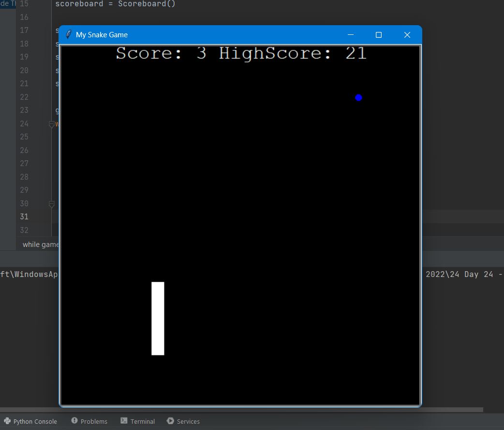This screenshot has height=430, width=504.
Task: Click the 'while game' breadcrumb item
Action: click(41, 245)
